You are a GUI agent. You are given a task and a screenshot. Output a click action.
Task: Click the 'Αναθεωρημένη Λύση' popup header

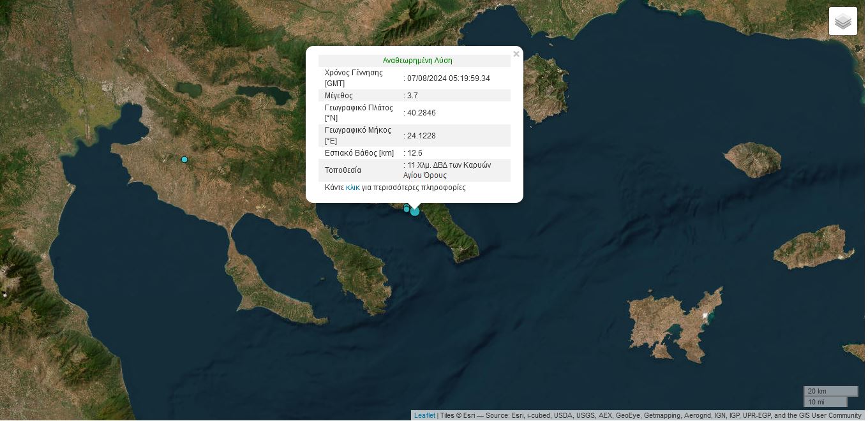click(417, 61)
